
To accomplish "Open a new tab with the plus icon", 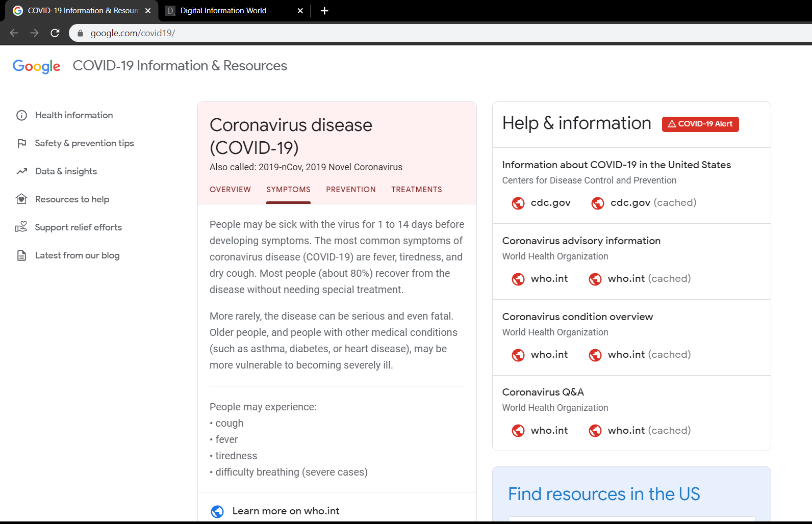I will point(324,11).
